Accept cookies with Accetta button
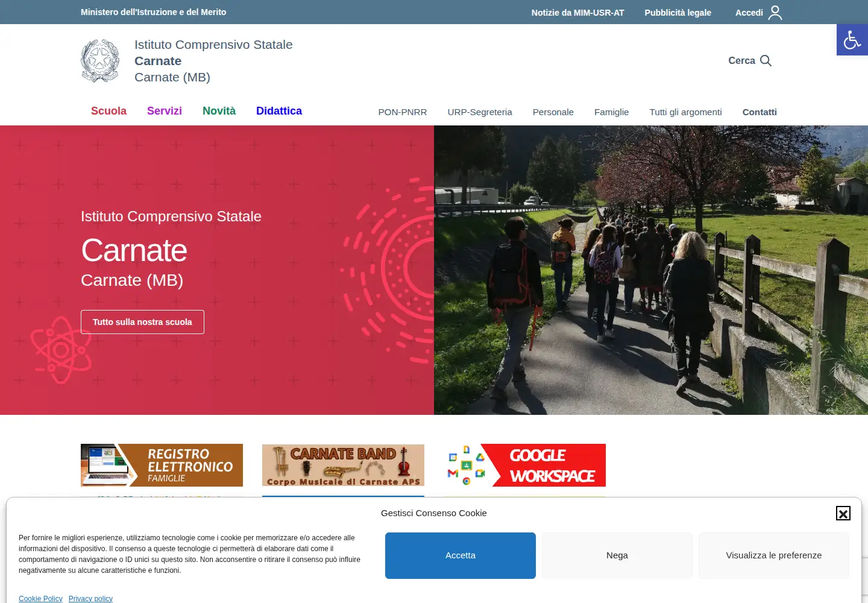 [461, 555]
